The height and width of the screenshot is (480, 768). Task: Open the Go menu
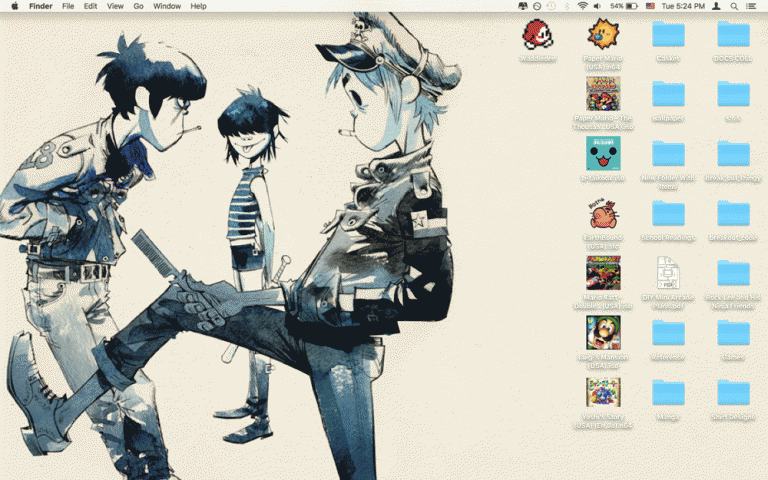click(x=139, y=6)
